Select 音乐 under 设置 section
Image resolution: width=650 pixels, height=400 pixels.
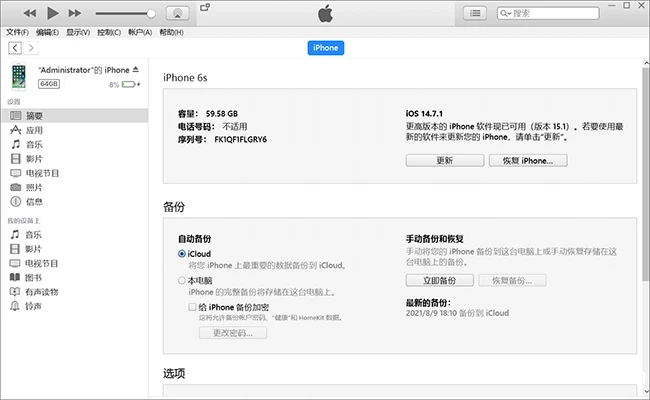pyautogui.click(x=75, y=144)
